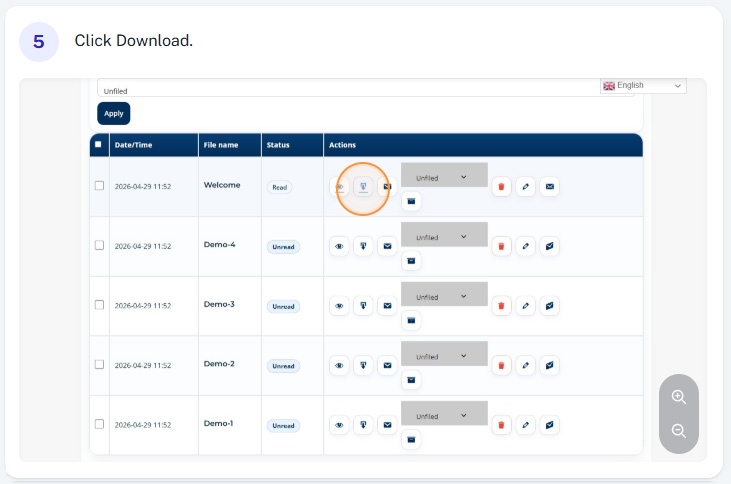This screenshot has height=484, width=731.
Task: Delete the Demo-2 file
Action: [x=501, y=366]
